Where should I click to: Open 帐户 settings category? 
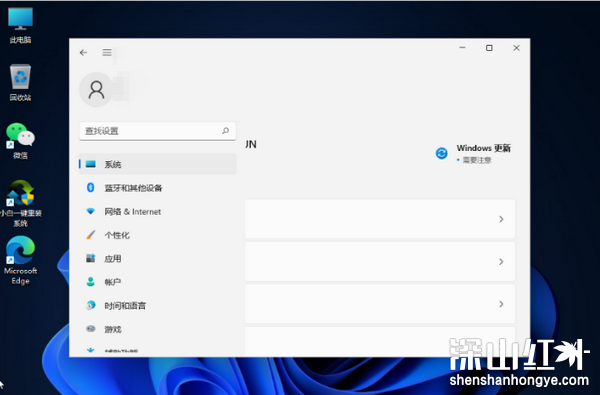(158, 282)
